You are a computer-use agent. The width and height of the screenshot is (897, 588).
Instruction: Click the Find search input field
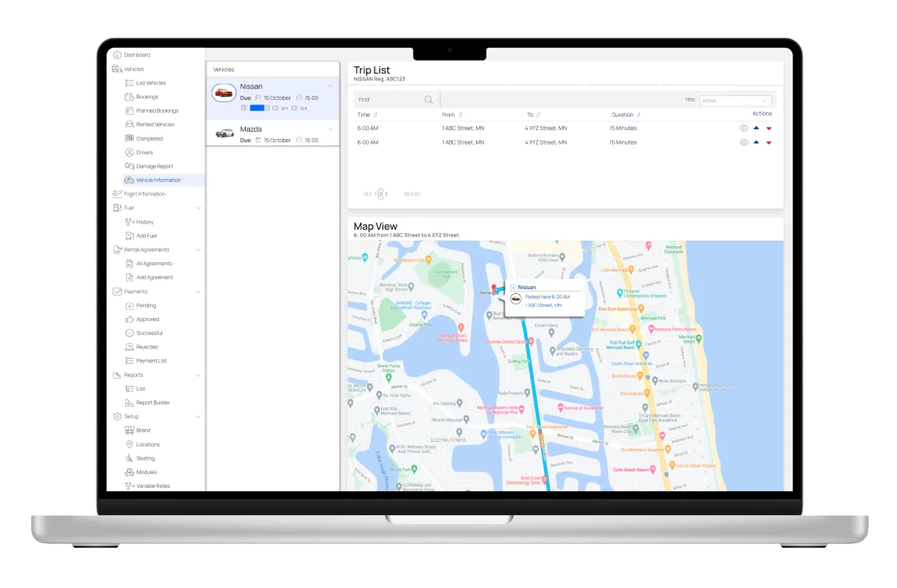pos(396,100)
